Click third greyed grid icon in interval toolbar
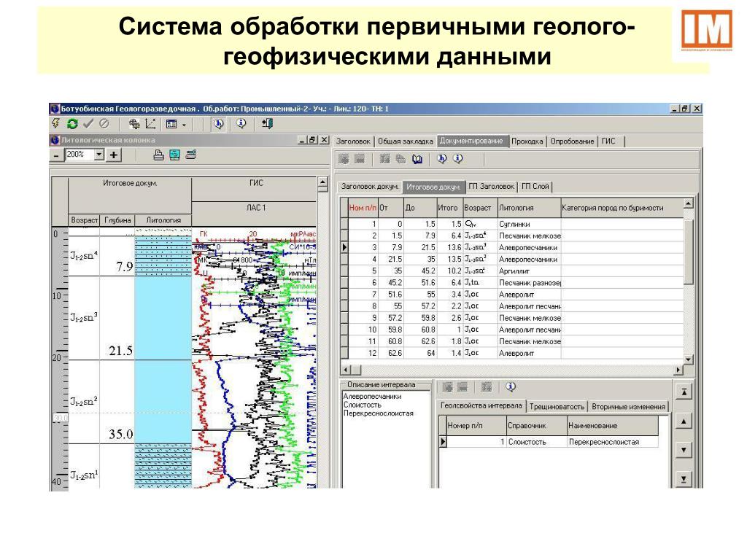Image resolution: width=747 pixels, height=560 pixels. (x=487, y=388)
